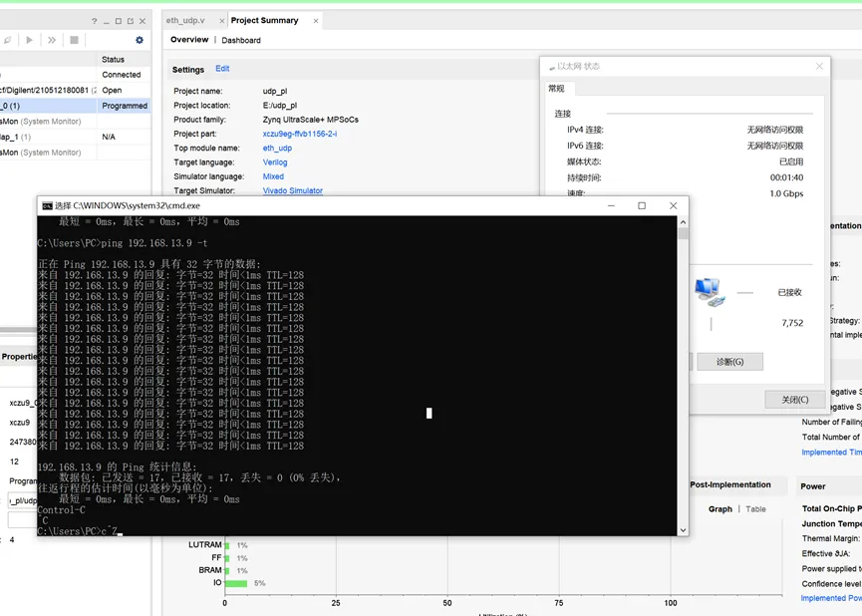Viewport: 862px width, 616px height.
Task: Switch to Table view under Post-Implementation
Action: (x=755, y=509)
